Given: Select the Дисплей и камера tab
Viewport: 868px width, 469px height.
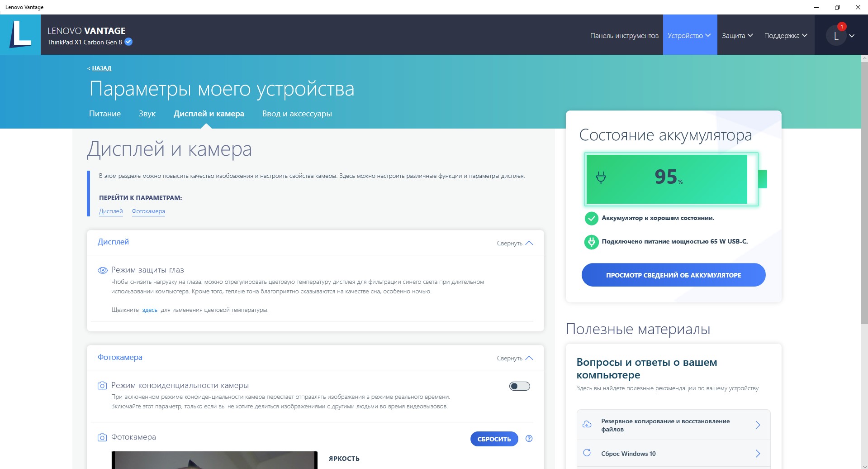Looking at the screenshot, I should click(x=209, y=114).
